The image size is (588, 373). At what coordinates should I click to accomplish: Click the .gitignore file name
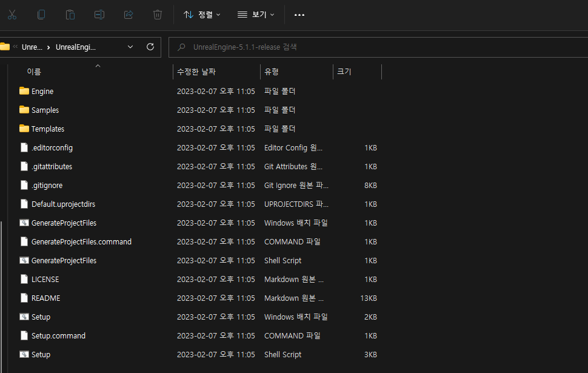pyautogui.click(x=47, y=186)
